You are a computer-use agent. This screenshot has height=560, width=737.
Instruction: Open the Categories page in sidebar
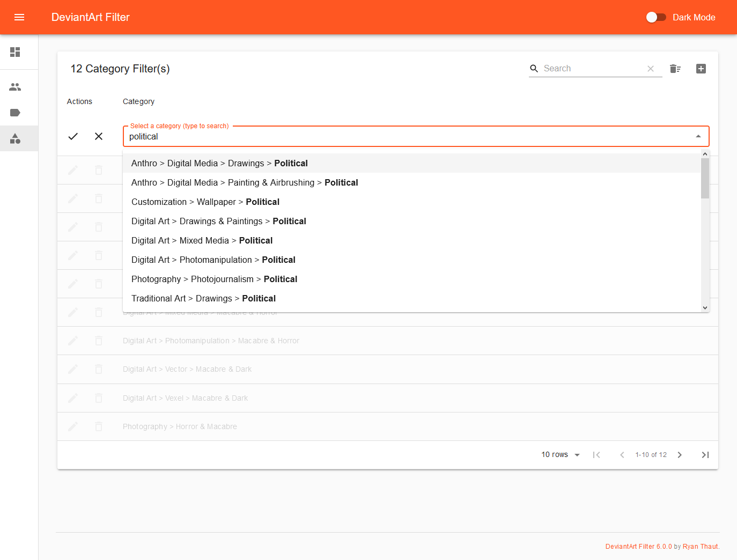[15, 139]
